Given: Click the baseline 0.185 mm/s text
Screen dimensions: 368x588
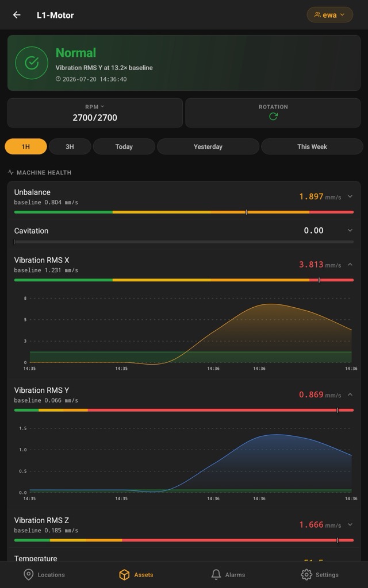Looking at the screenshot, I should pos(46,531).
